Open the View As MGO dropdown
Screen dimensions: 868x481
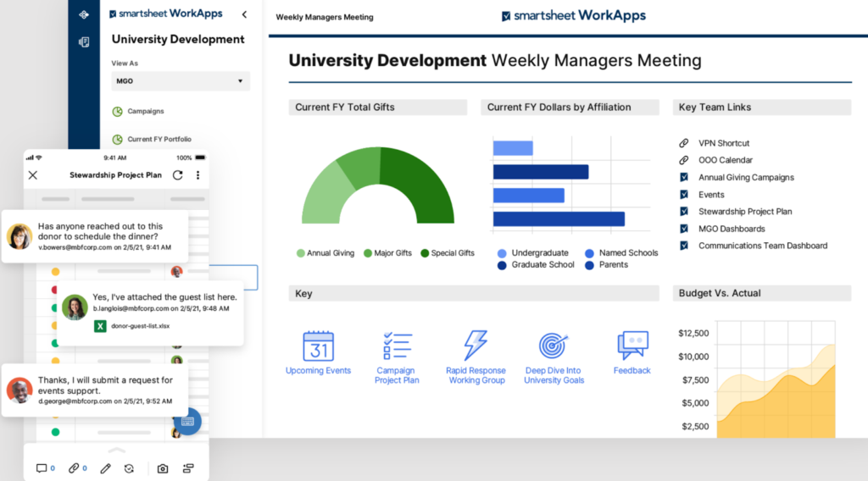[181, 80]
